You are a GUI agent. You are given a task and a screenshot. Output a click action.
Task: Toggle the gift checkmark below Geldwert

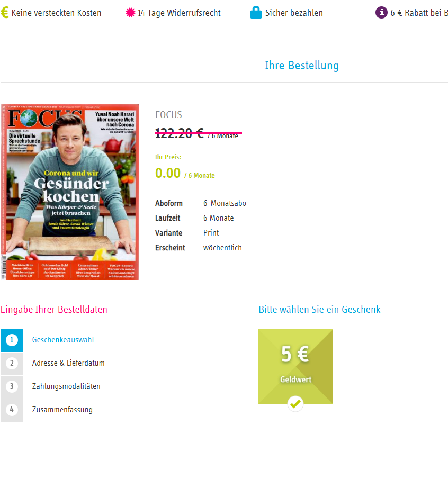pos(295,404)
